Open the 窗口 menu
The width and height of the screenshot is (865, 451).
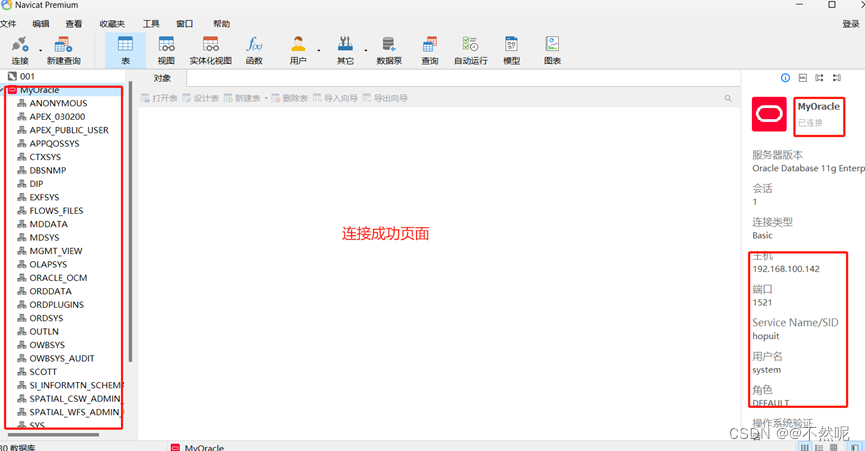(184, 24)
